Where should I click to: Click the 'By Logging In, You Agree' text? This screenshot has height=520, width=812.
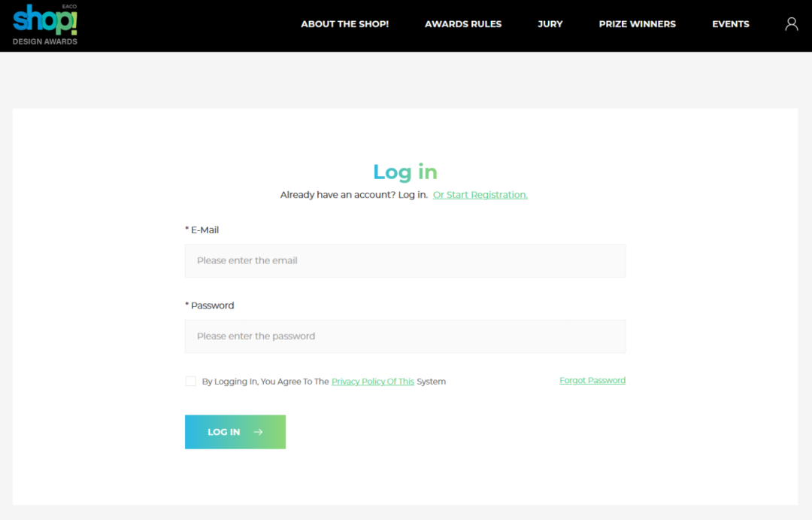click(x=265, y=382)
